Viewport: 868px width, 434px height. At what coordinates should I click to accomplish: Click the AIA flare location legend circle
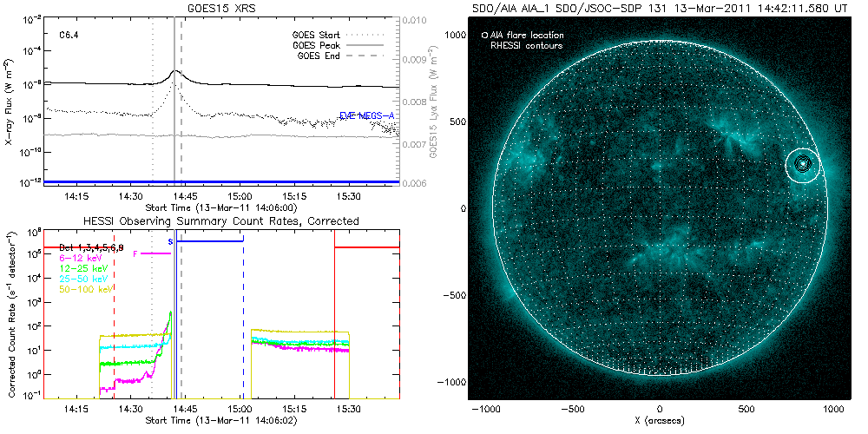(484, 36)
